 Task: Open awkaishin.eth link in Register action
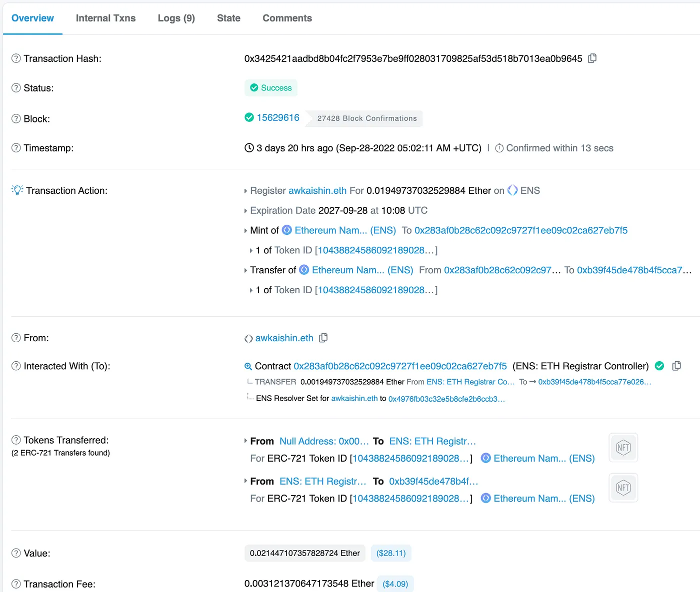tap(317, 190)
